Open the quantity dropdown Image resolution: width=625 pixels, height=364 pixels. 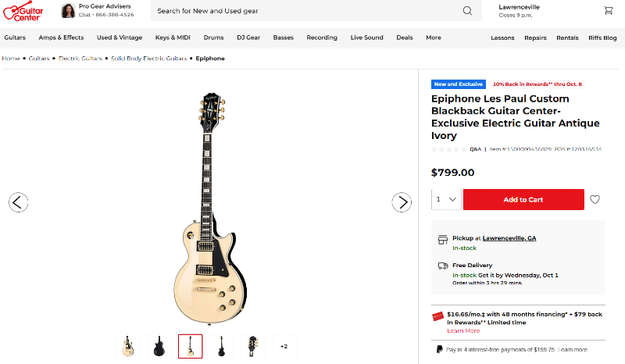(x=446, y=199)
